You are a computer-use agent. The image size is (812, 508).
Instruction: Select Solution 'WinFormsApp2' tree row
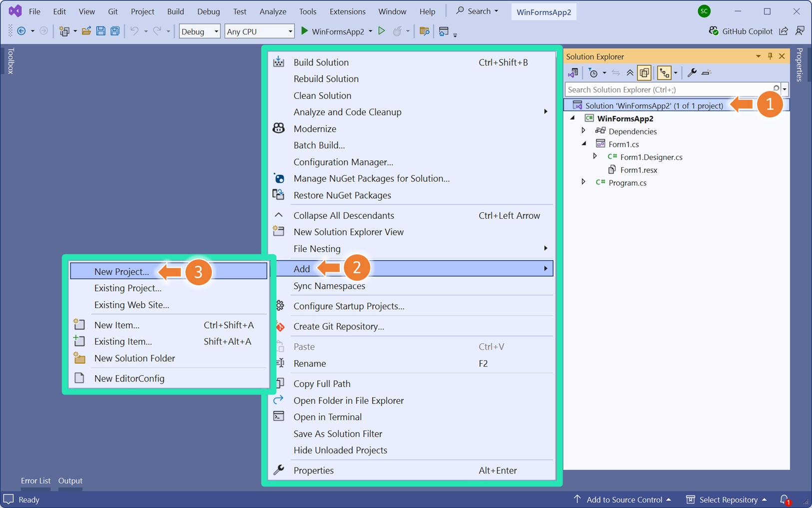677,105
